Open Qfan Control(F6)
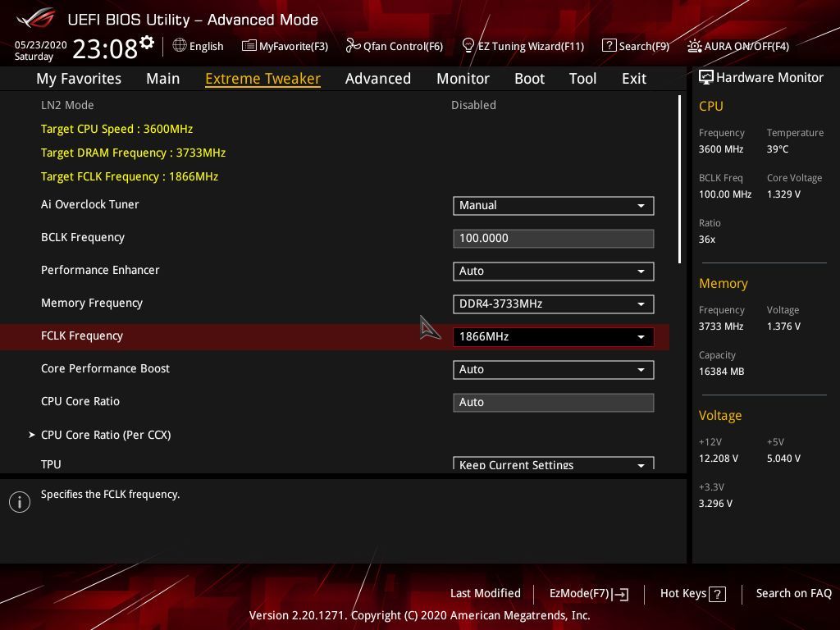Image resolution: width=840 pixels, height=630 pixels. pos(395,46)
